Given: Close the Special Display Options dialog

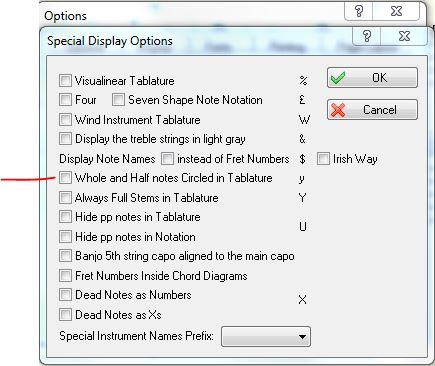Looking at the screenshot, I should (404, 36).
